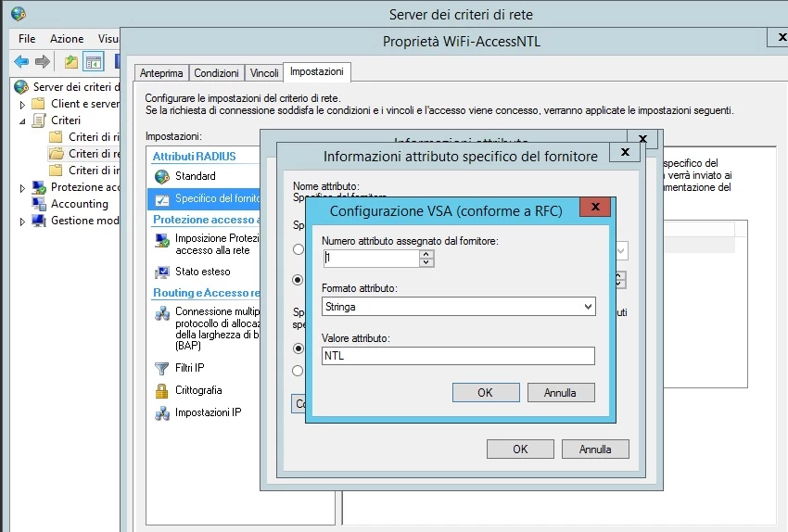Image resolution: width=788 pixels, height=532 pixels.
Task: Select the first radio button in fornitore dialog
Action: 298,249
